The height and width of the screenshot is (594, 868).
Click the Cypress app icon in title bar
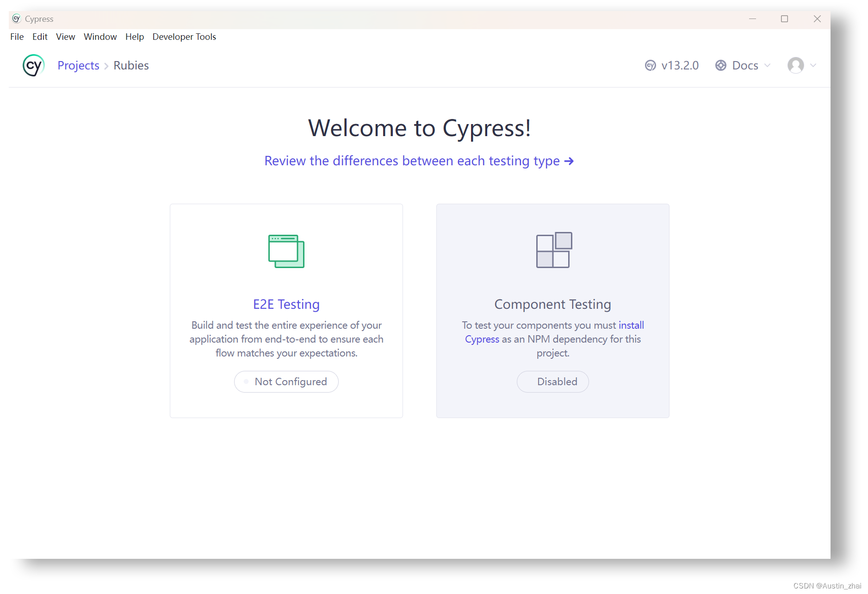tap(17, 19)
